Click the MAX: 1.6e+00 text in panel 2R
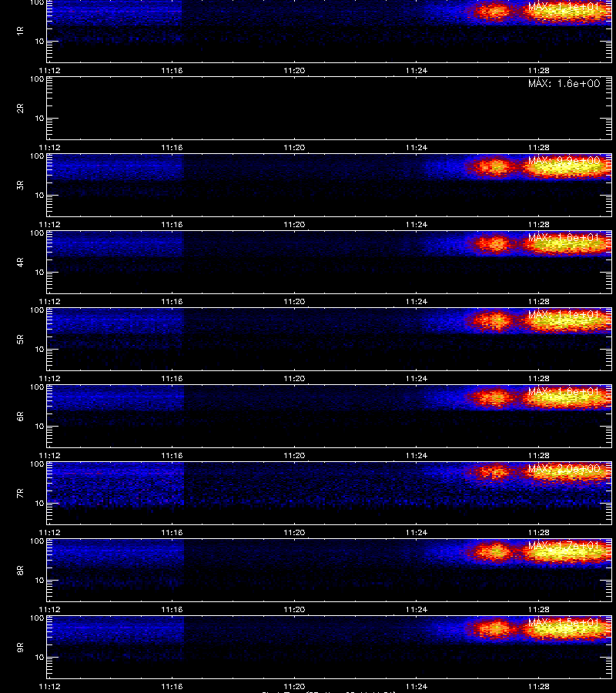The height and width of the screenshot is (693, 616). tap(564, 83)
